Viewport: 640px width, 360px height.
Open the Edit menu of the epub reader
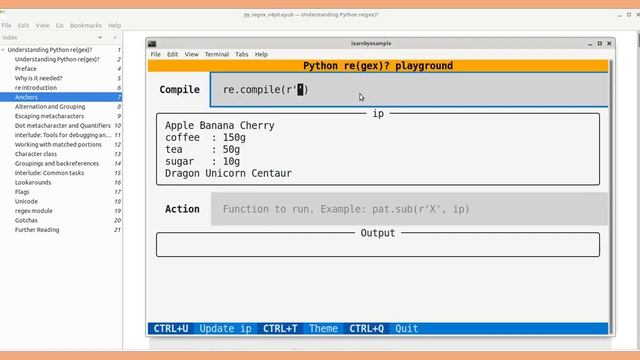[23, 25]
